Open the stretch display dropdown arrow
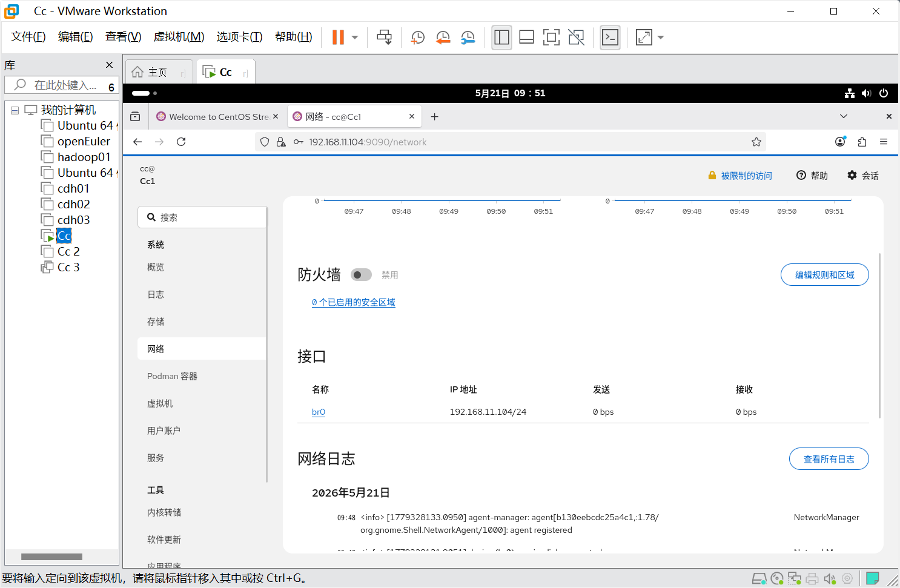This screenshot has width=900, height=588. [x=661, y=38]
